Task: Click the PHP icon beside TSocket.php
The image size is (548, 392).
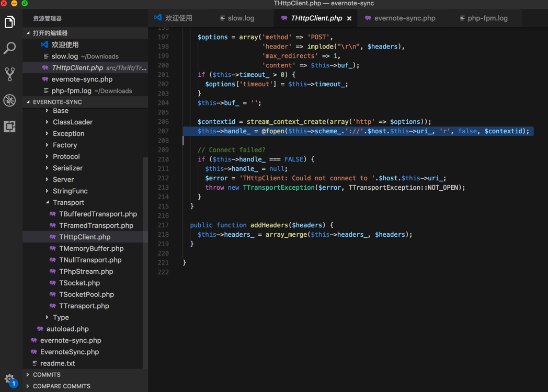Action: point(53,283)
